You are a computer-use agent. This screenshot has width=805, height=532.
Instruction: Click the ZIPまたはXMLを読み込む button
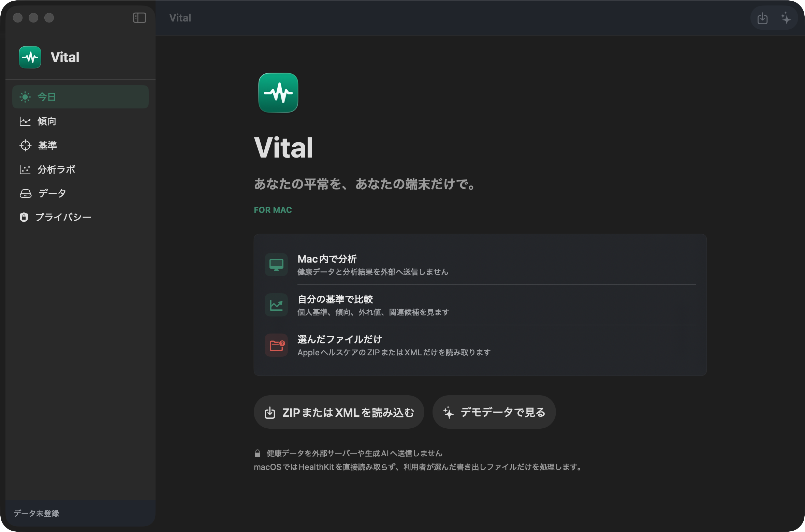pos(339,412)
